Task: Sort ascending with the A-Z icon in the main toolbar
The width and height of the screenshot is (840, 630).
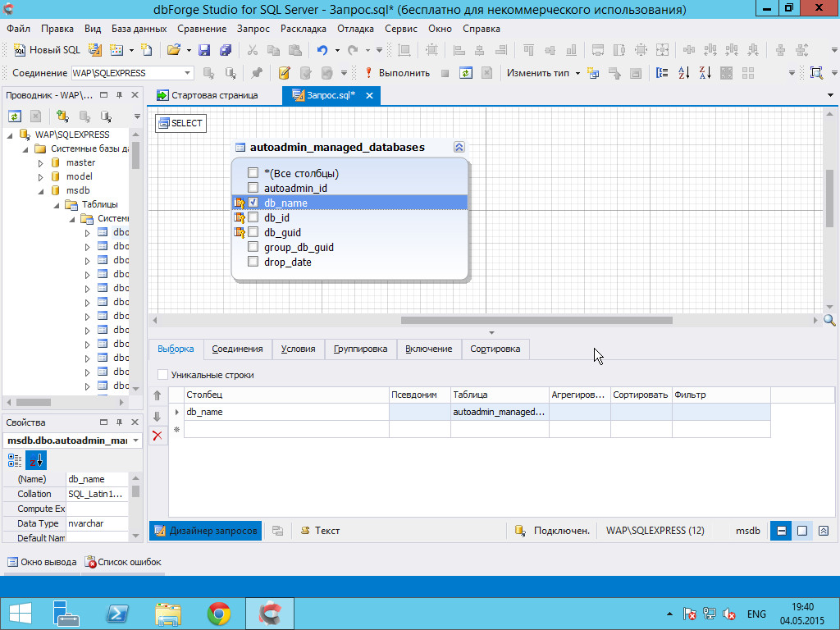Action: [683, 73]
